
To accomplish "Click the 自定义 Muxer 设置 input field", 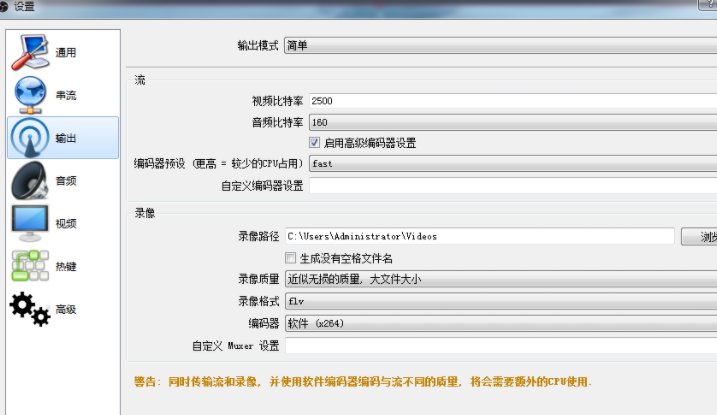I will (501, 346).
